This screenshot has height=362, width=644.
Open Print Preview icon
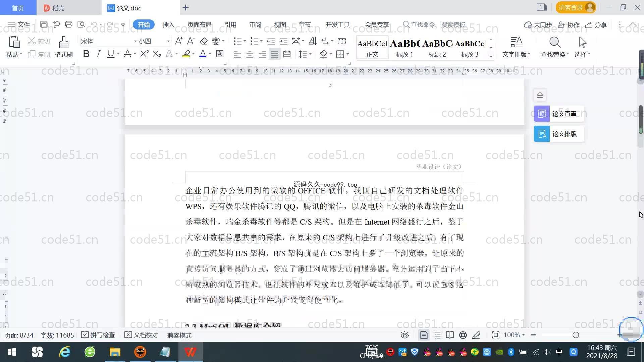[81, 24]
